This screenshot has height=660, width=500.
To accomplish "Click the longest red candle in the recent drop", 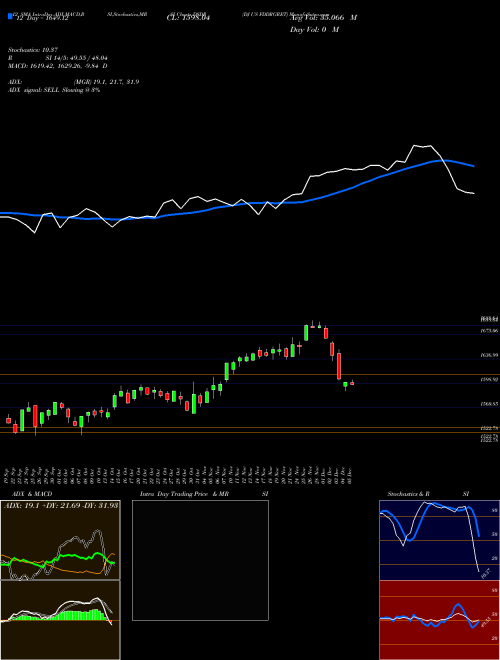I will point(339,366).
